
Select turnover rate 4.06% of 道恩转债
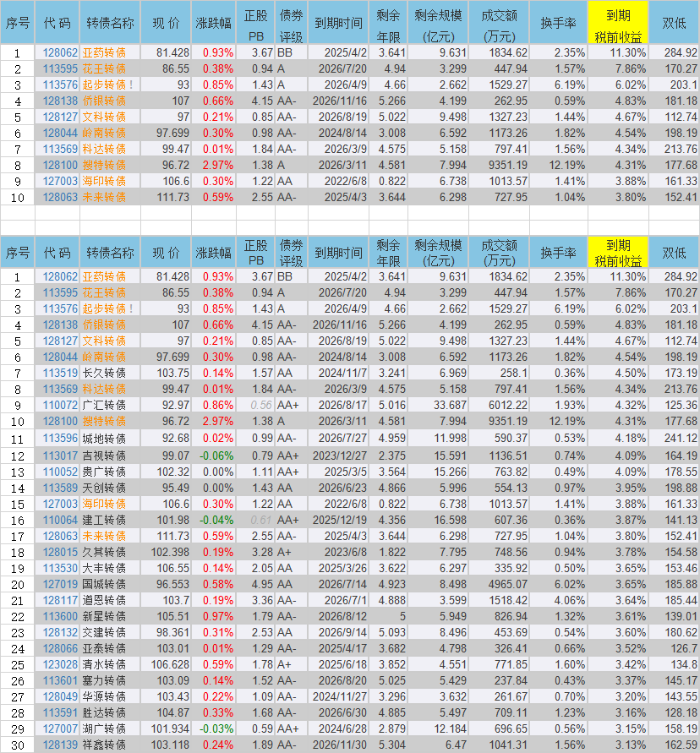570,600
